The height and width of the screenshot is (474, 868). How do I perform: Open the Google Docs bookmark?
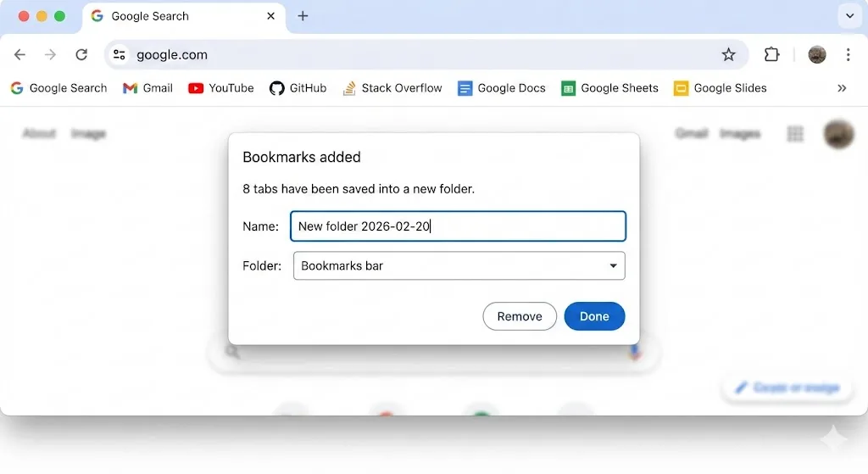(502, 88)
